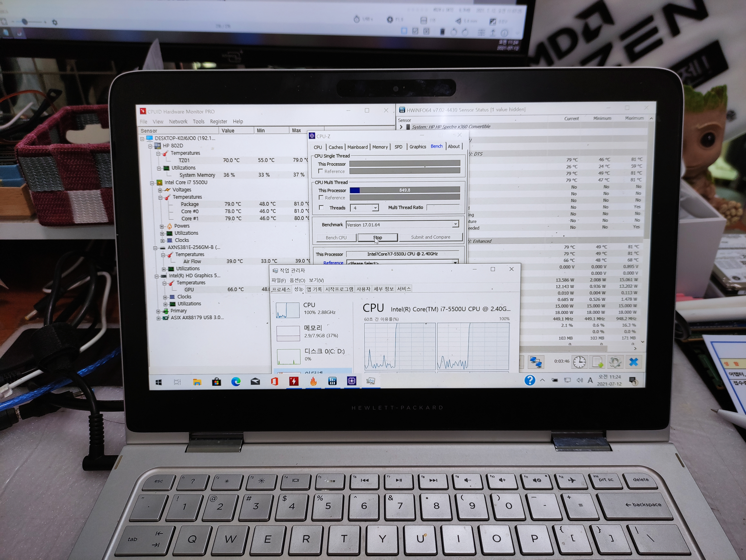Open HWiNFO settings gear icon
This screenshot has width=746, height=560.
click(615, 362)
